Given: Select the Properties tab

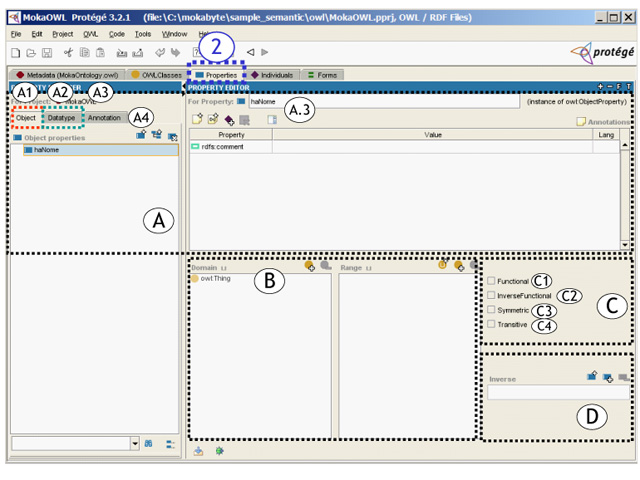Looking at the screenshot, I should click(x=216, y=75).
